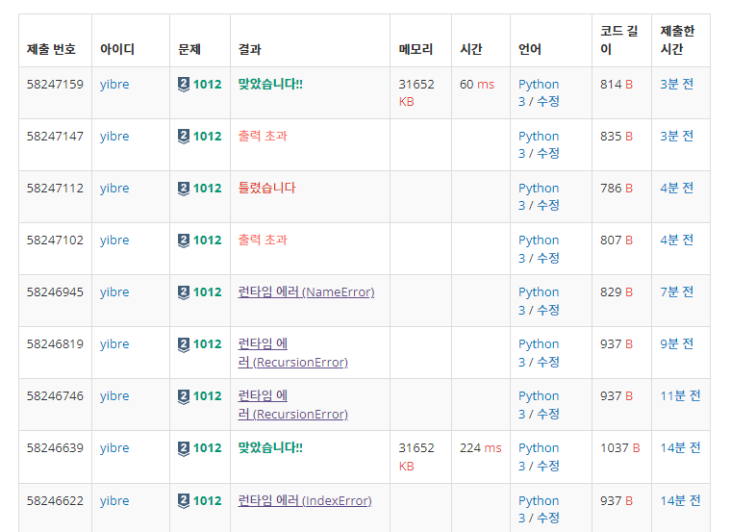Open yibre profile in row 58247112
Viewport: 756px width, 532px height.
coord(114,189)
